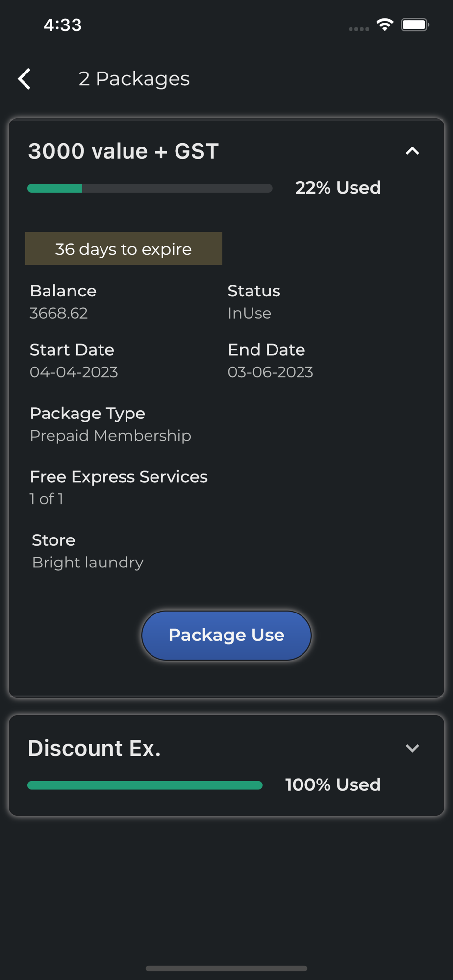Tap the back arrow icon

25,79
